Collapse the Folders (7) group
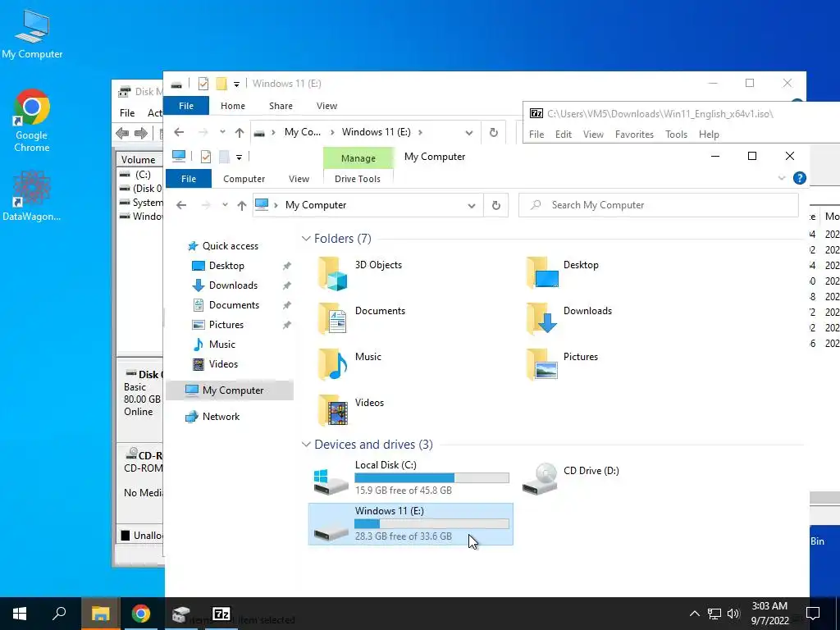The image size is (840, 630). (x=306, y=239)
